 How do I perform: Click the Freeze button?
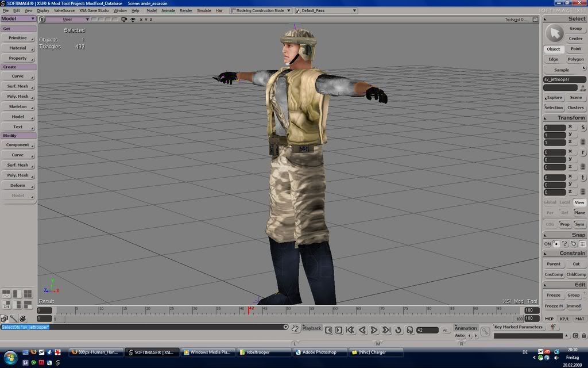[553, 295]
